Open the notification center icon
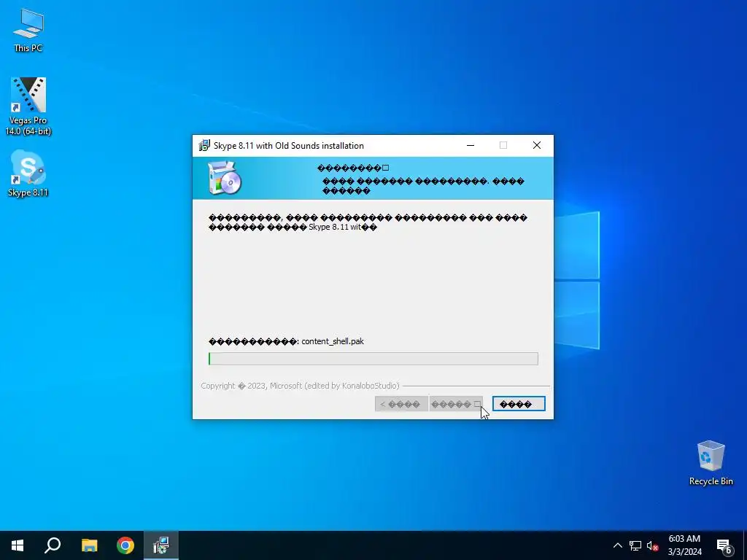Viewport: 747px width, 560px height. point(724,545)
